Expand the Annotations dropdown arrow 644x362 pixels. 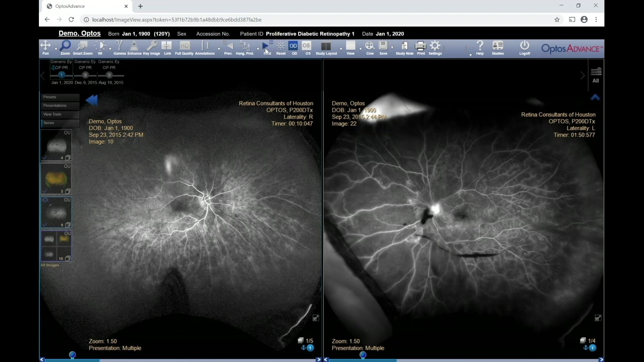click(219, 49)
